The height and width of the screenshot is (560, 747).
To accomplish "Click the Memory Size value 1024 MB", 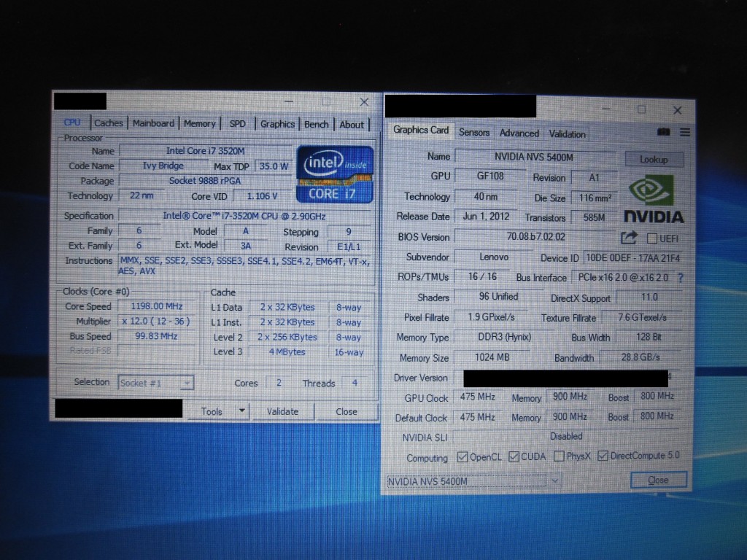I will (x=492, y=357).
